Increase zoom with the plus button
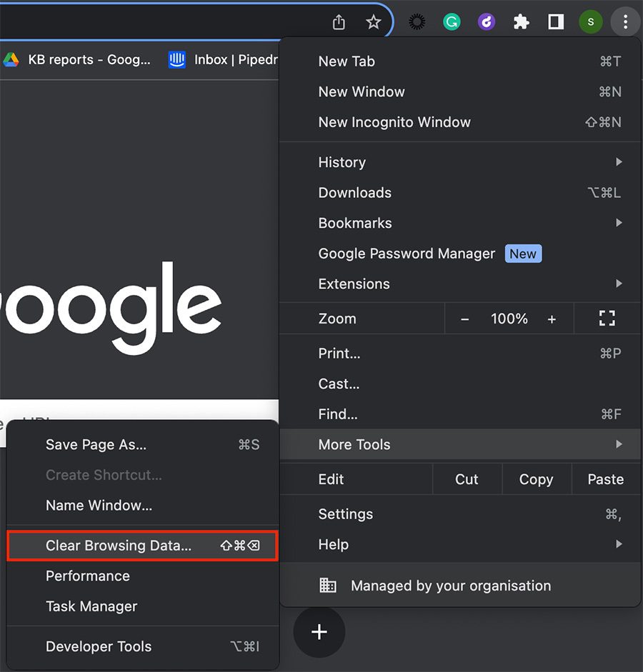643x672 pixels. pyautogui.click(x=552, y=319)
